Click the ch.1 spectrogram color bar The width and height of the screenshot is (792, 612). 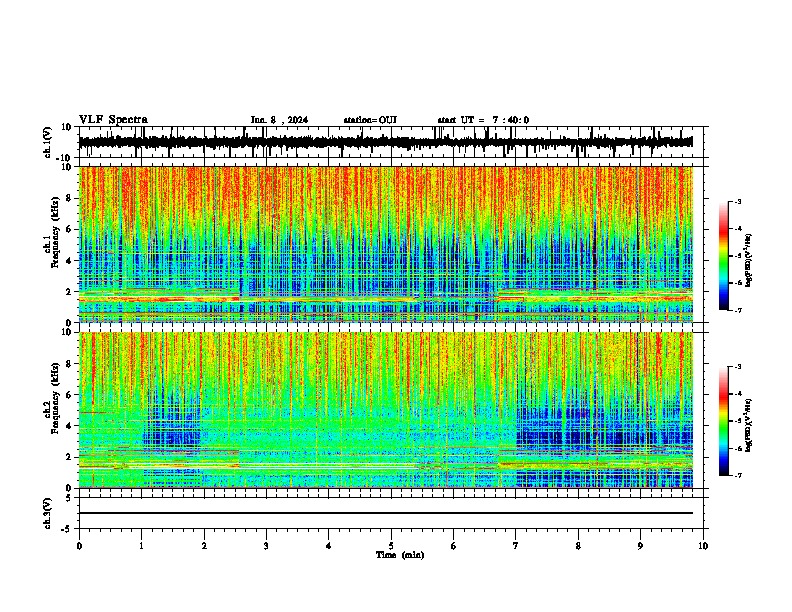coord(724,256)
